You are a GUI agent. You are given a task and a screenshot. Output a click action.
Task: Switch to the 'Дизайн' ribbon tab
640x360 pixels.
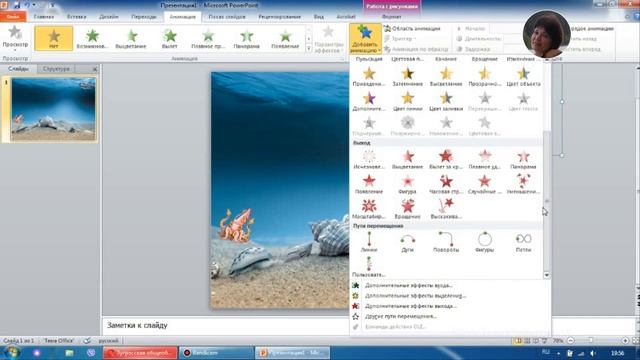pyautogui.click(x=109, y=17)
